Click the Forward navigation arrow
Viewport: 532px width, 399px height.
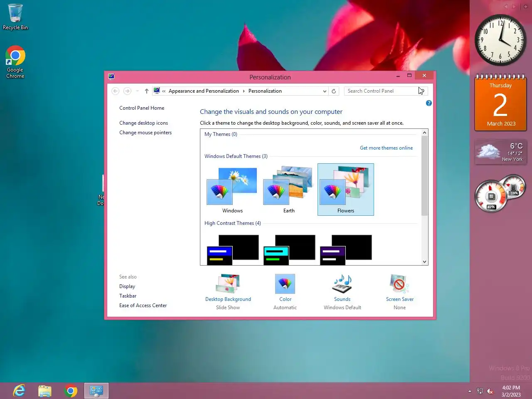point(128,91)
